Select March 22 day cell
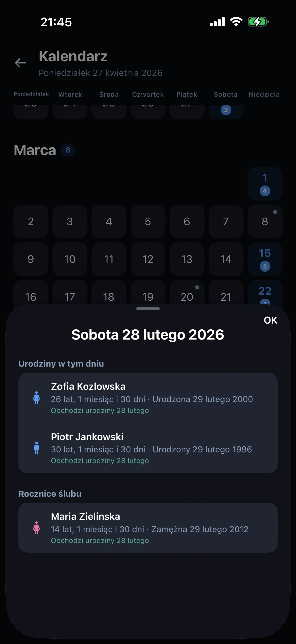 [265, 293]
